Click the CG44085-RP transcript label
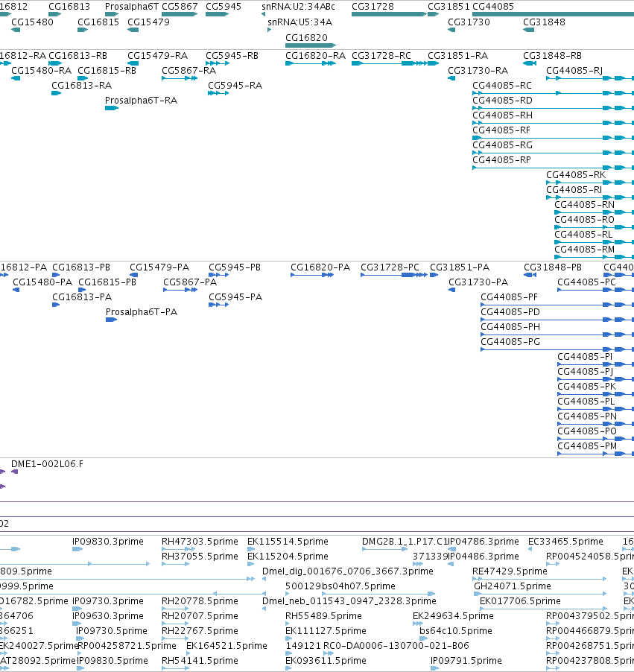This screenshot has width=634, height=672. pos(501,160)
